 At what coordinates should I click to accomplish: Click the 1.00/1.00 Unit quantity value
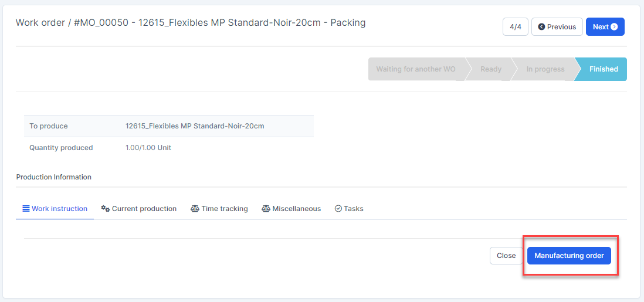(148, 148)
